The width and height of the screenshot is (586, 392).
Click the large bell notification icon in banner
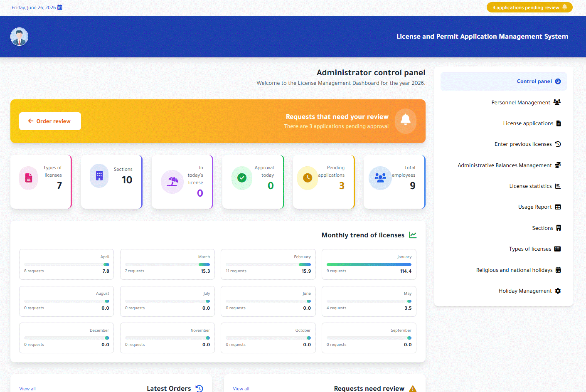pyautogui.click(x=405, y=121)
